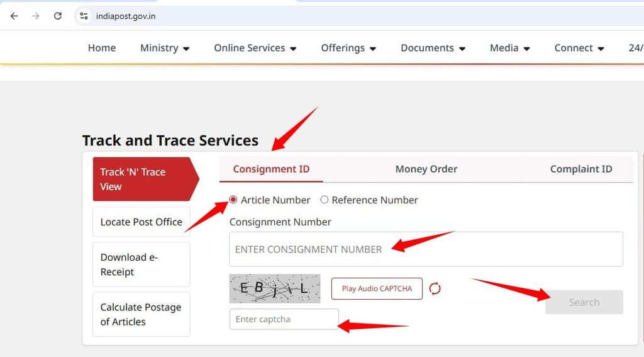Screen dimensions: 644x357
Task: Open Calculate Postage of Articles option
Action: pos(142,314)
